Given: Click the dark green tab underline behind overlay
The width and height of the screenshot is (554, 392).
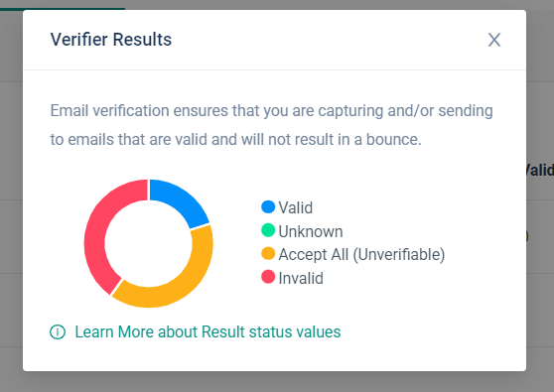Looking at the screenshot, I should [63, 9].
